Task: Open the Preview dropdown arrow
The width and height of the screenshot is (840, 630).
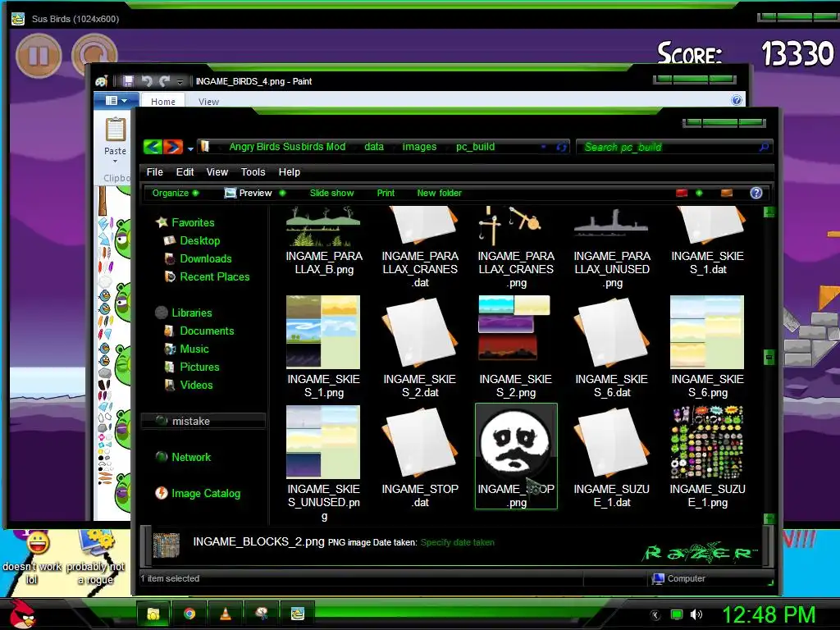Action: (x=282, y=193)
